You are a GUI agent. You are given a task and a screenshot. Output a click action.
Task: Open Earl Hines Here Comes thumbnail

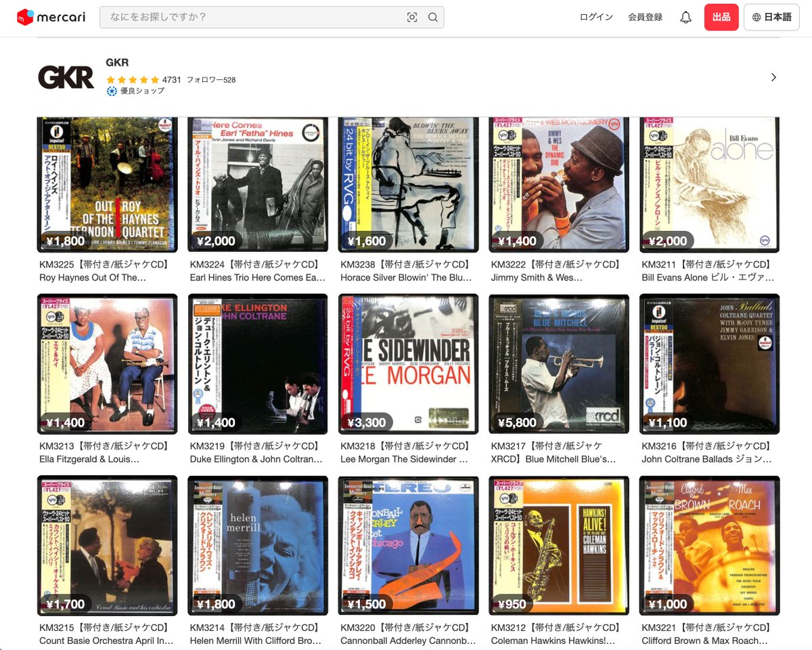pos(258,185)
